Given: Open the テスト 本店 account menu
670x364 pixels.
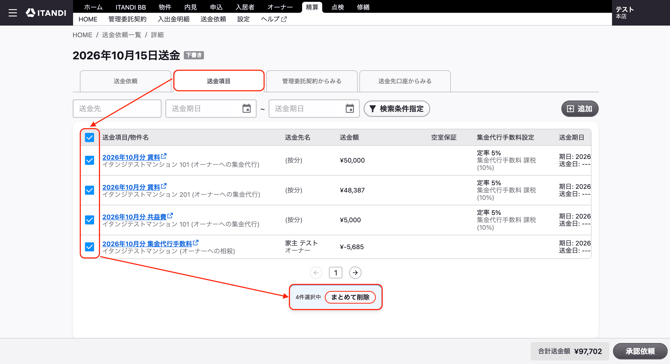Looking at the screenshot, I should click(x=625, y=12).
